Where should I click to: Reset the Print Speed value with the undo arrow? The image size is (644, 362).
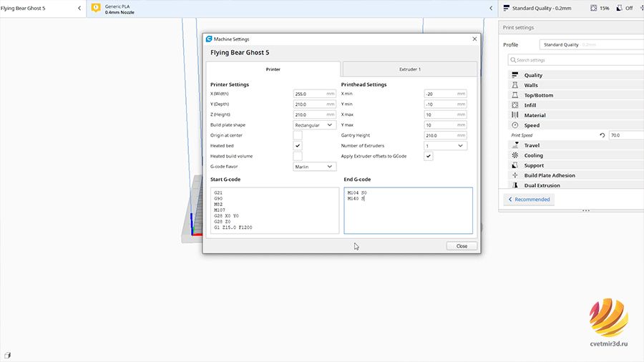pos(602,135)
